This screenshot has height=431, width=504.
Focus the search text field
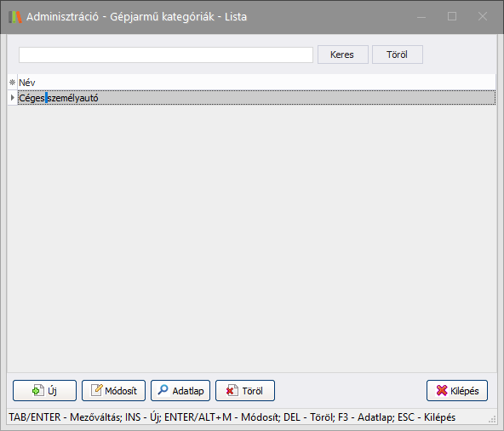(166, 55)
